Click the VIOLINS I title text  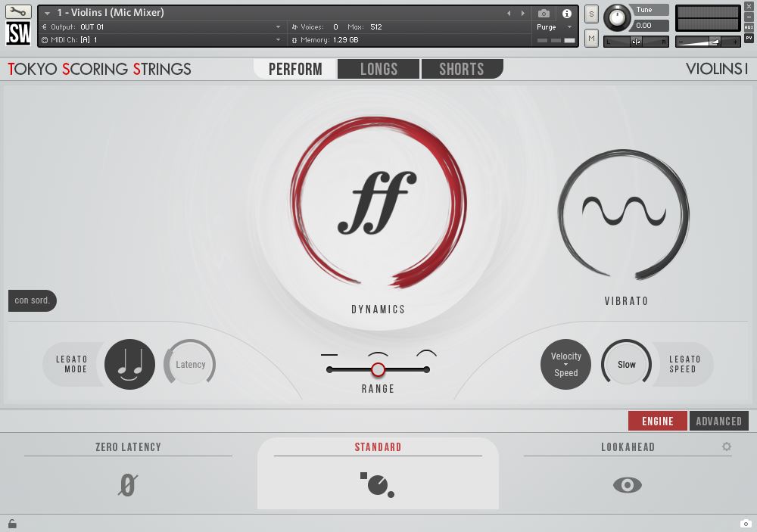[x=717, y=69]
